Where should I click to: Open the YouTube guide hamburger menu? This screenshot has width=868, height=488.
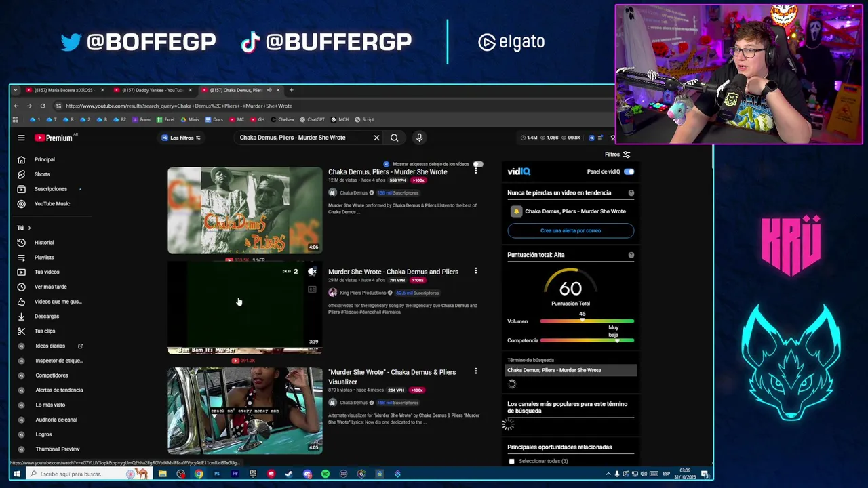click(21, 138)
